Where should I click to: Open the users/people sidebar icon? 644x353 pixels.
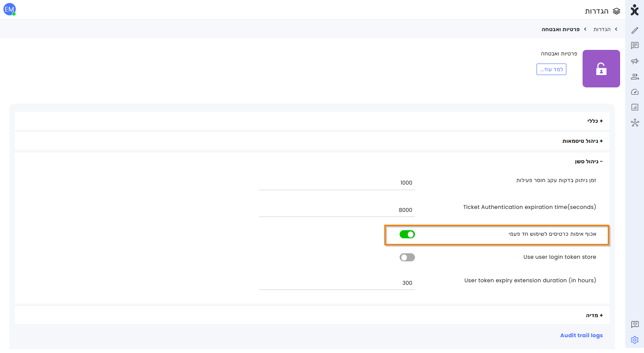[635, 77]
